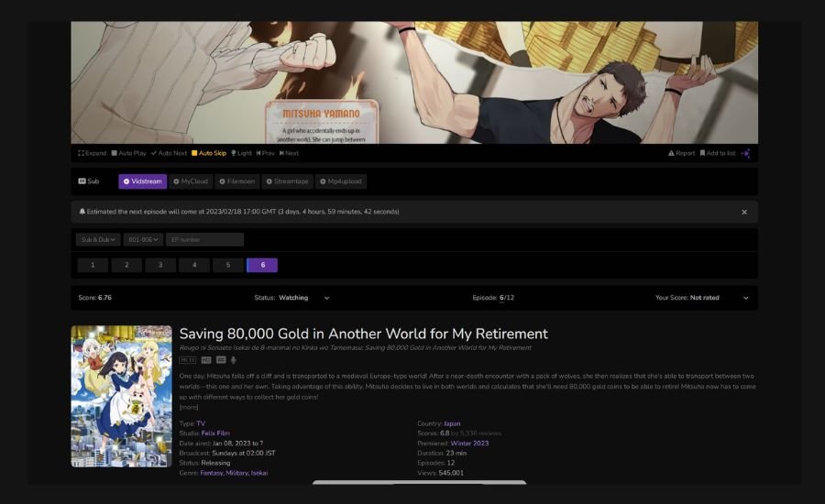Click the bell icon in next-episode notice
This screenshot has height=504, width=825.
click(x=82, y=212)
